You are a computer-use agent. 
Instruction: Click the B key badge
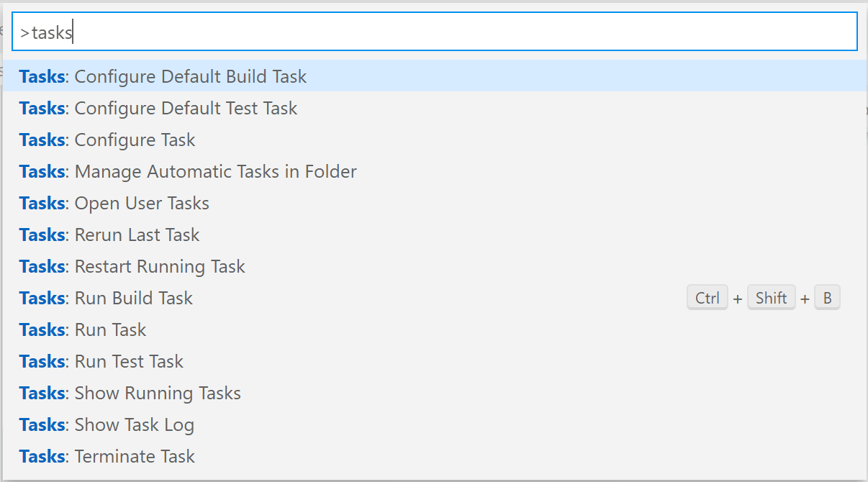[827, 297]
